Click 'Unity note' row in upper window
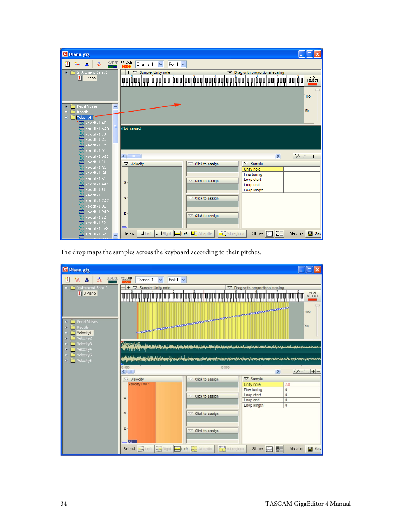Viewport: 411px width, 532px height. click(281, 169)
